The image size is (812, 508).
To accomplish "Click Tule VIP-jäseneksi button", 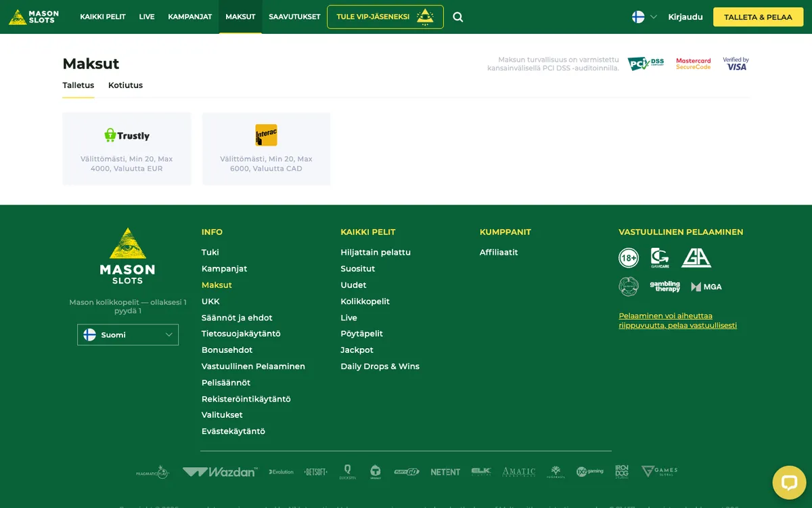I will pos(385,17).
